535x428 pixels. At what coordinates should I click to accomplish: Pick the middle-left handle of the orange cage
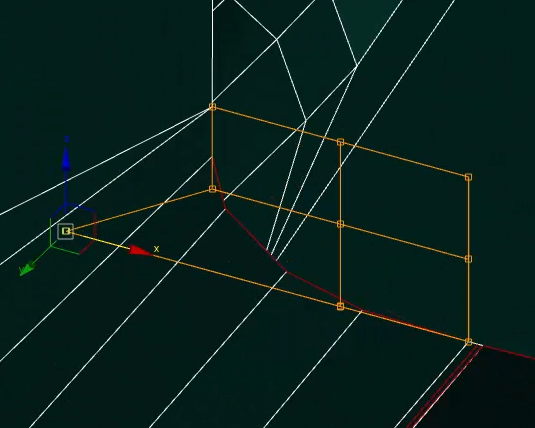pos(212,189)
